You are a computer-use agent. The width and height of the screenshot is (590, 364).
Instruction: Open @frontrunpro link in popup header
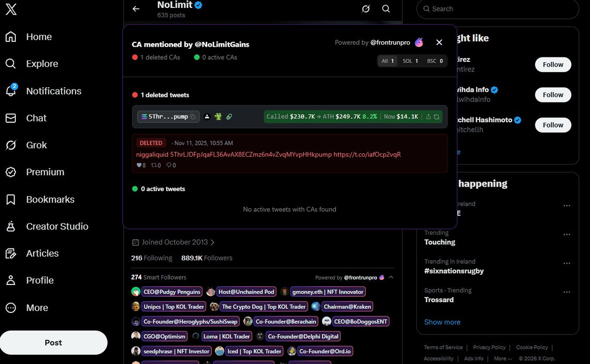(390, 43)
